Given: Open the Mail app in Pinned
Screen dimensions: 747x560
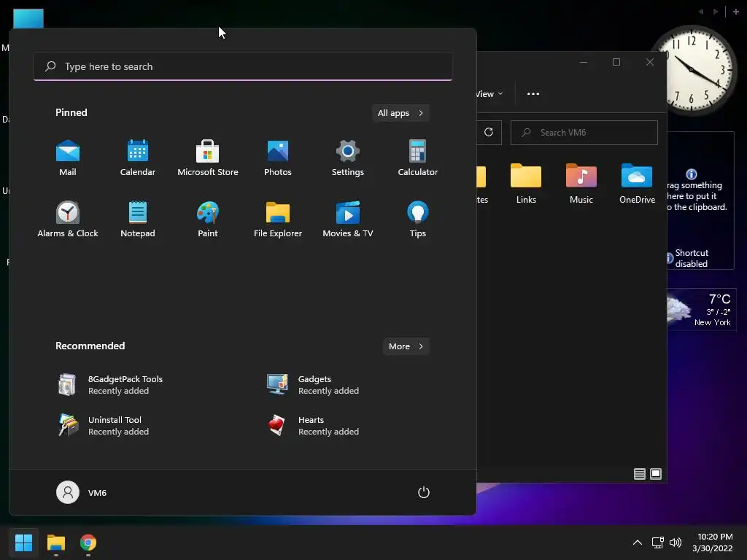Looking at the screenshot, I should 68,158.
